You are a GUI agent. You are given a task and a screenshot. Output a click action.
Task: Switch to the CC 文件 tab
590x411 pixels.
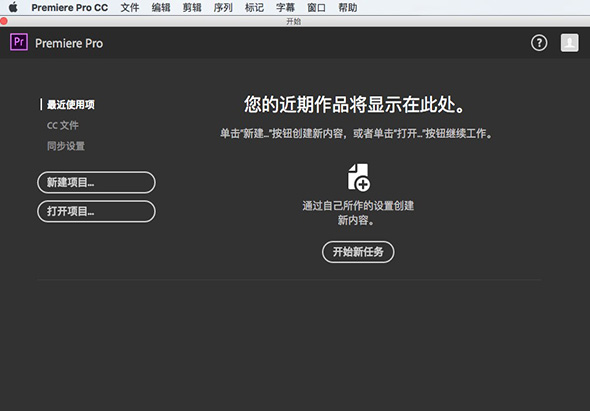pyautogui.click(x=63, y=125)
